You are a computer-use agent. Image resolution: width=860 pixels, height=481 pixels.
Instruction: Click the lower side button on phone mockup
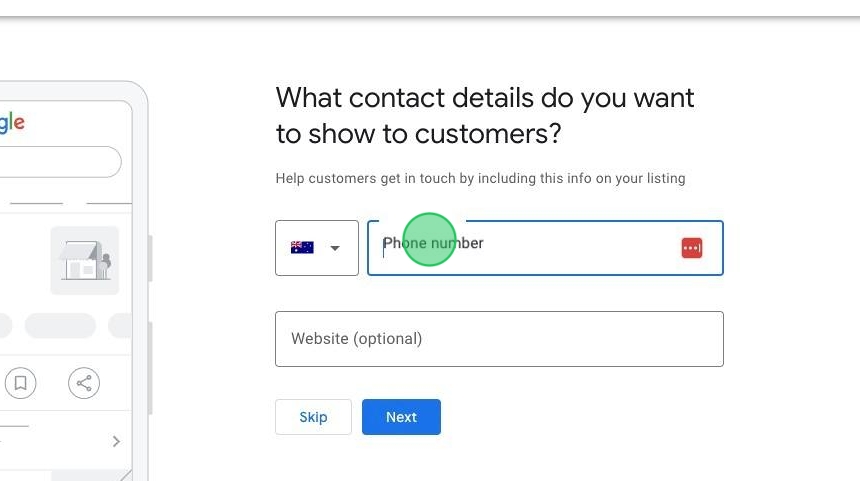[x=150, y=367]
